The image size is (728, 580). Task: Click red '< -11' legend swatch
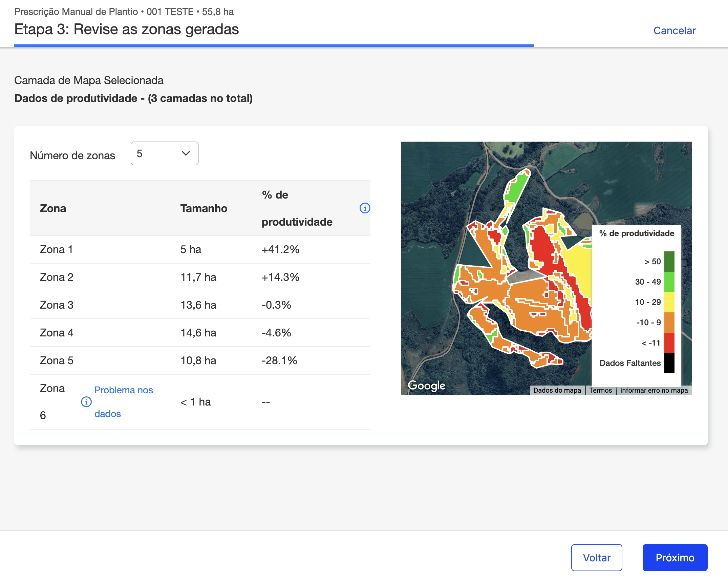[669, 343]
